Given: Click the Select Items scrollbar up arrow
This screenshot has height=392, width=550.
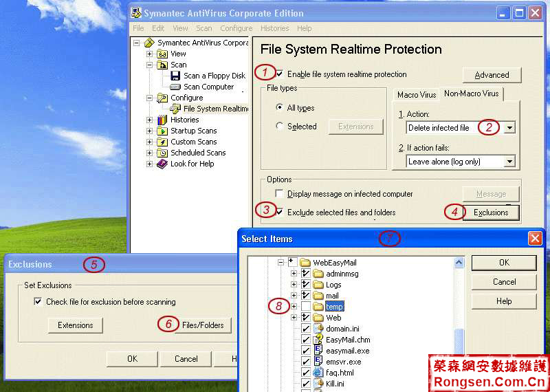Looking at the screenshot, I should click(x=459, y=262).
